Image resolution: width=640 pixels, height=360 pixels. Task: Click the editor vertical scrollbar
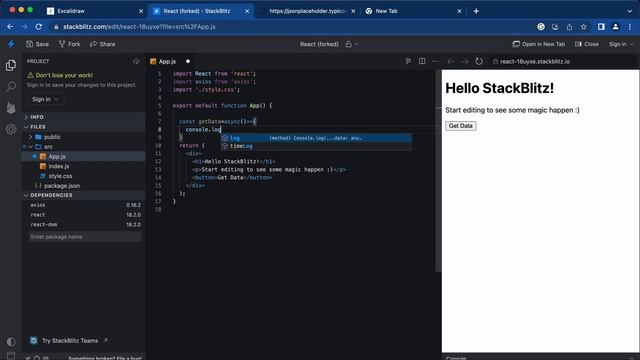(x=438, y=171)
